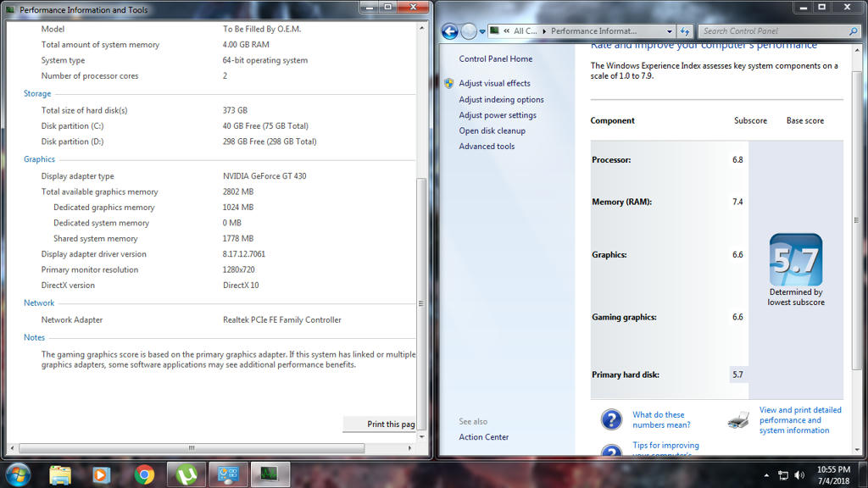Click the Back arrow in Control Panel
The image size is (868, 488).
(449, 31)
